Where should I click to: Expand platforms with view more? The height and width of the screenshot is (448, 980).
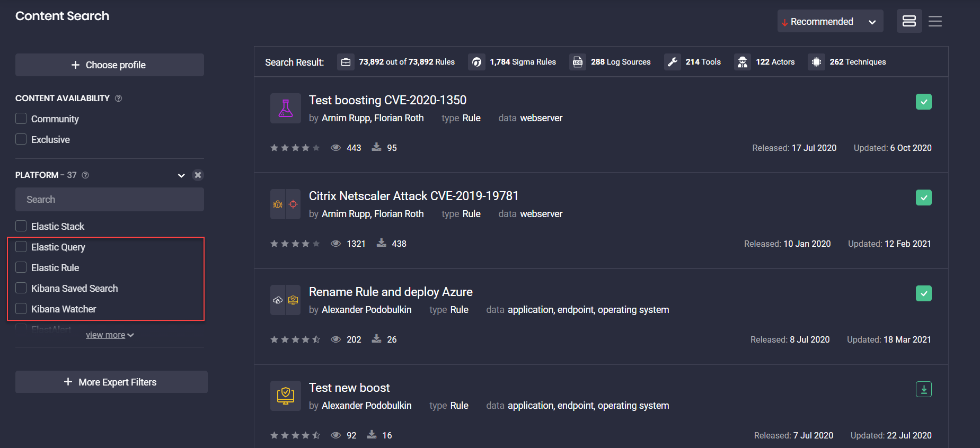109,335
